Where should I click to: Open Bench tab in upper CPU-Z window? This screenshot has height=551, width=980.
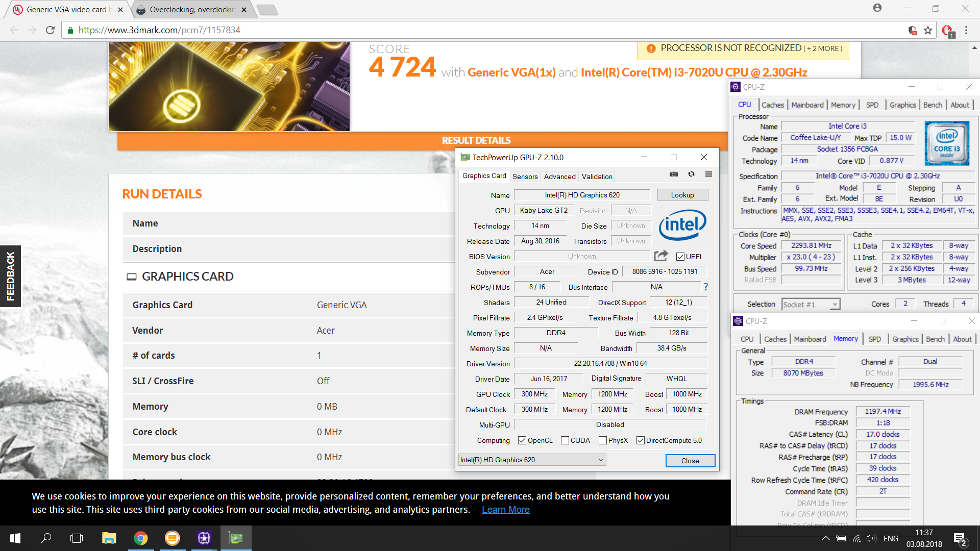[933, 105]
